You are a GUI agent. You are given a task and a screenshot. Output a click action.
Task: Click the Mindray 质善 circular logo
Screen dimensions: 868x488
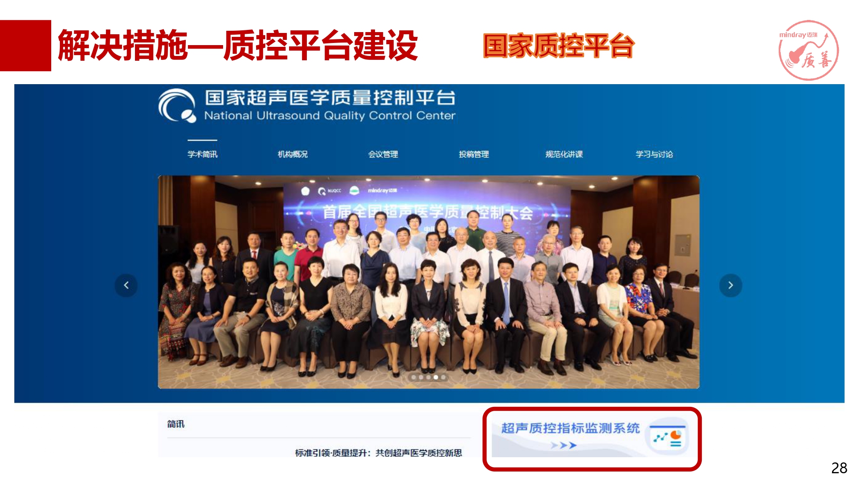pyautogui.click(x=808, y=50)
